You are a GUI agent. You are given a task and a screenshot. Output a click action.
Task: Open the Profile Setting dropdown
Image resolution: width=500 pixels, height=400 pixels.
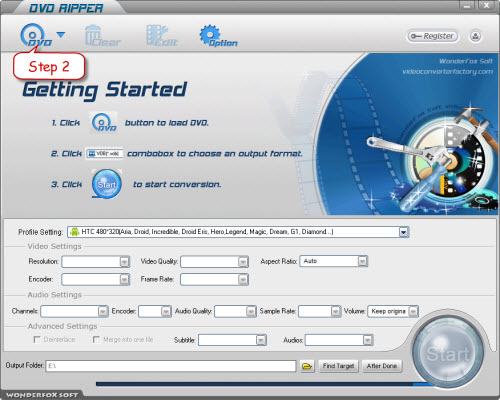(x=404, y=232)
